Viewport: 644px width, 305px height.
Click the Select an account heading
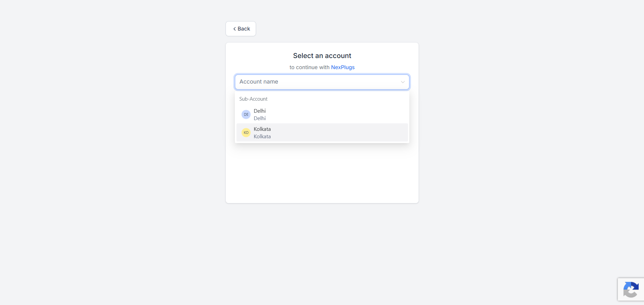pyautogui.click(x=322, y=56)
